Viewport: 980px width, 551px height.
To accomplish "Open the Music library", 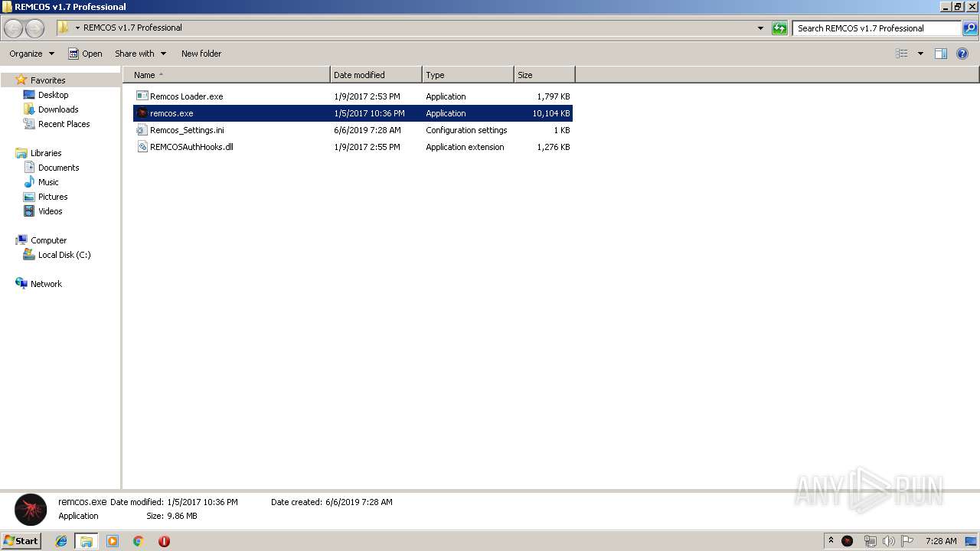I will click(48, 182).
